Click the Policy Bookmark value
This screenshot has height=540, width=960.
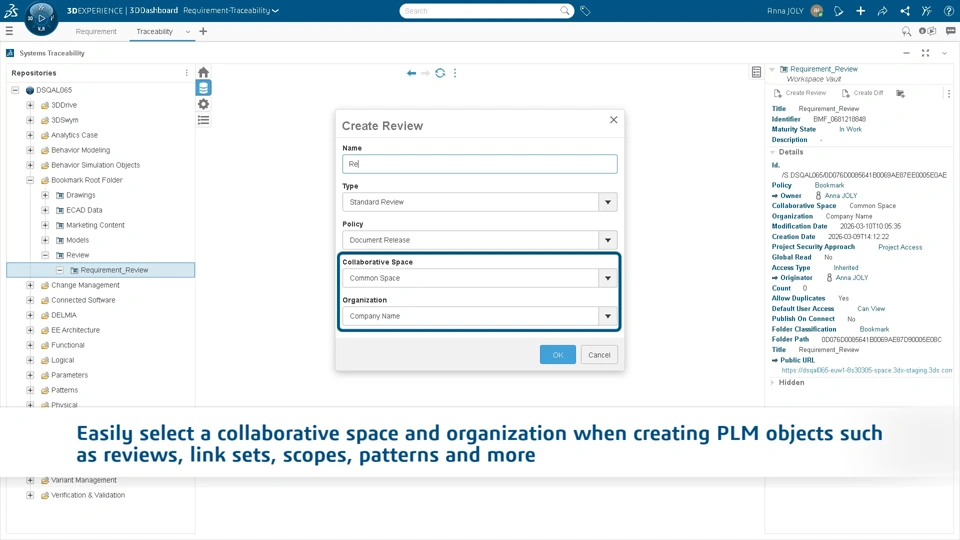(829, 185)
